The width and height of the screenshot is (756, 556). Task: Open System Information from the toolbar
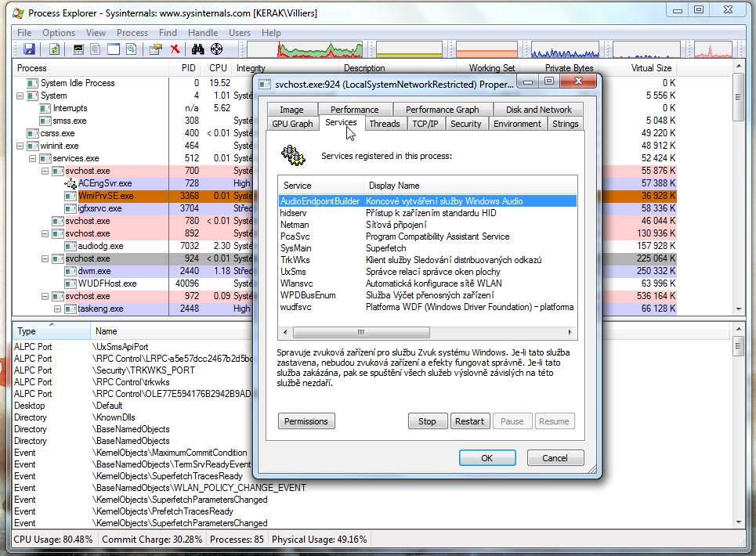click(78, 49)
